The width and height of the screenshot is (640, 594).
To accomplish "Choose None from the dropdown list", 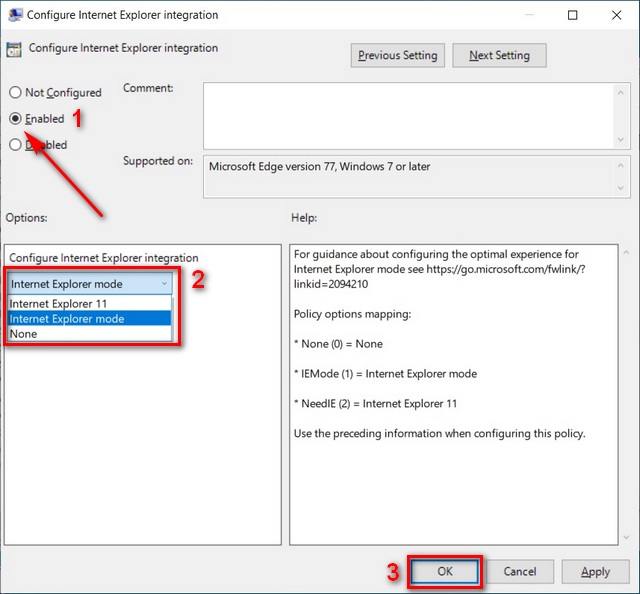I will click(89, 334).
